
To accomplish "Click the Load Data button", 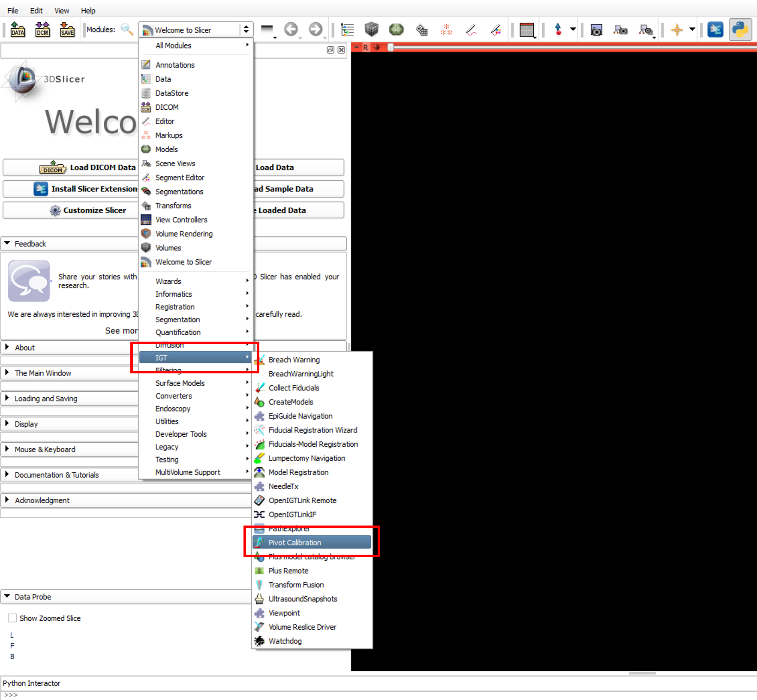I will (x=299, y=168).
